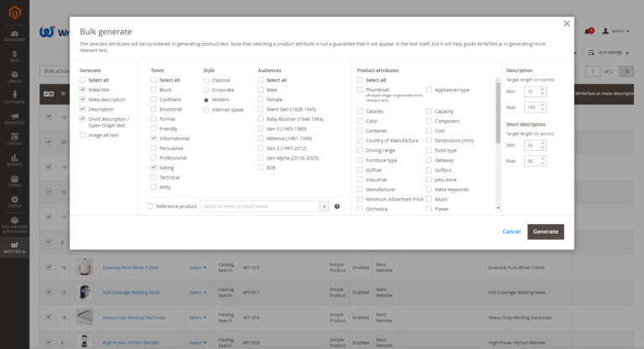Viewport: 644px width, 349px height.
Task: Cancel the bulk generation
Action: click(x=512, y=232)
